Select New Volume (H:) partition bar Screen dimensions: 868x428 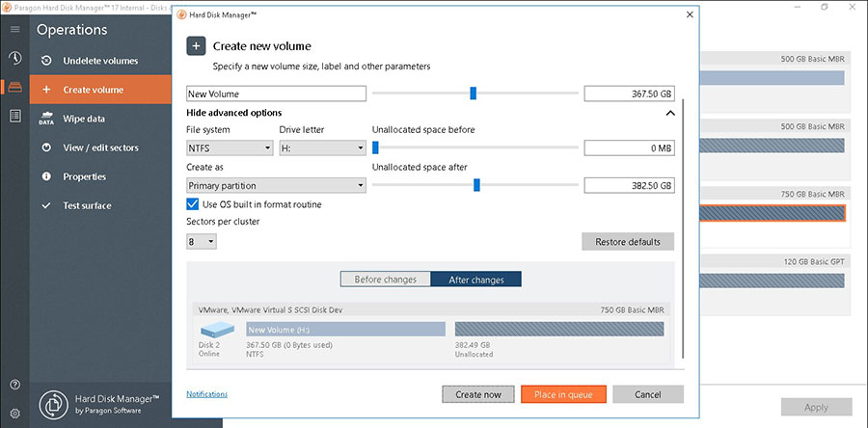[345, 330]
